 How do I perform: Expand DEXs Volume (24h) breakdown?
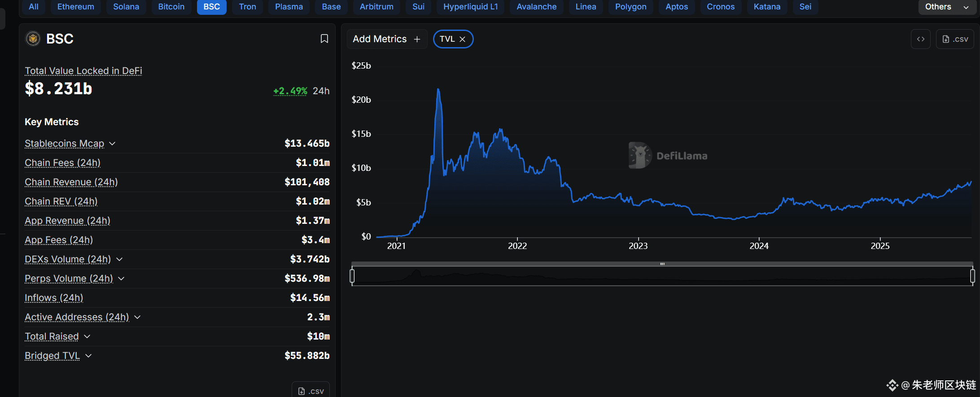click(119, 259)
